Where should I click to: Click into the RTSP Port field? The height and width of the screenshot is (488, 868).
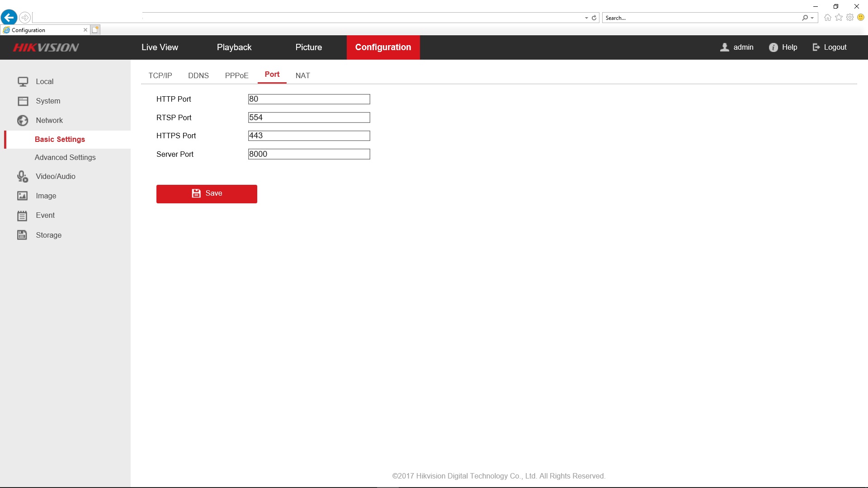coord(309,117)
